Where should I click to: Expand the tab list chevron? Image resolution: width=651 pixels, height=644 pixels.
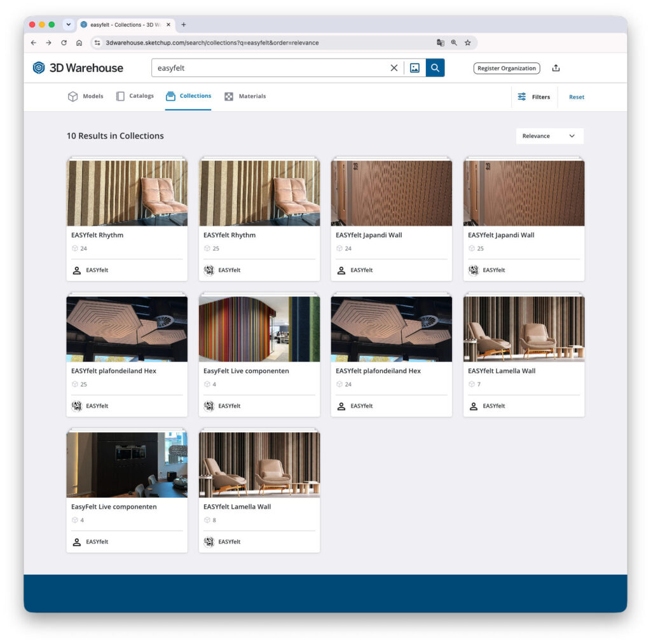point(69,25)
